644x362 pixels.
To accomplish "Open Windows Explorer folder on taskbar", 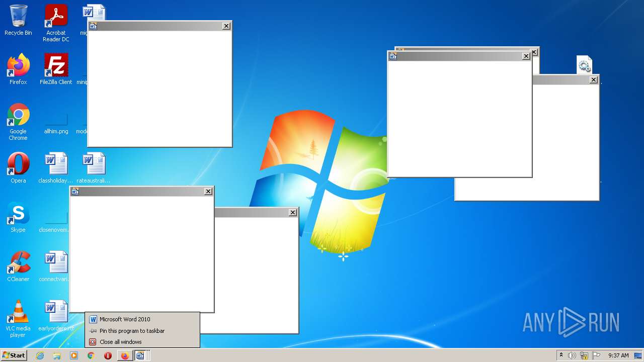I will [x=57, y=355].
